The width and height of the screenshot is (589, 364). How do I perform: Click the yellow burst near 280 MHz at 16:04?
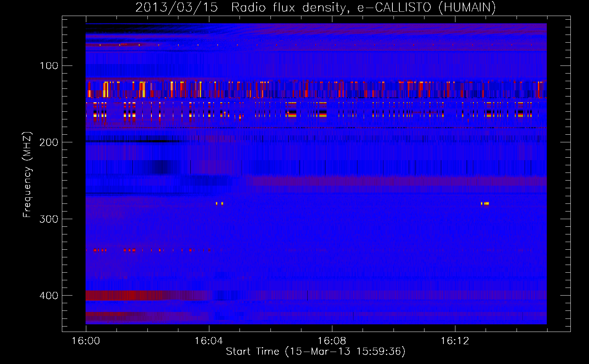point(220,203)
